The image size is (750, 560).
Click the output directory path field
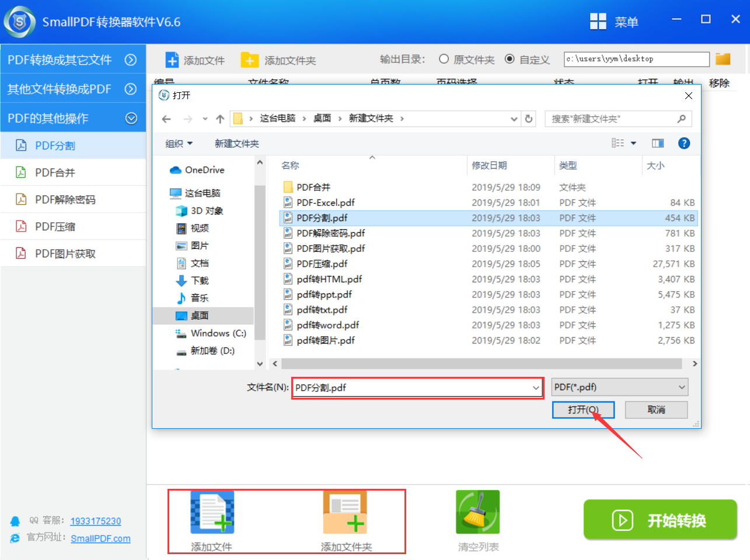point(637,59)
